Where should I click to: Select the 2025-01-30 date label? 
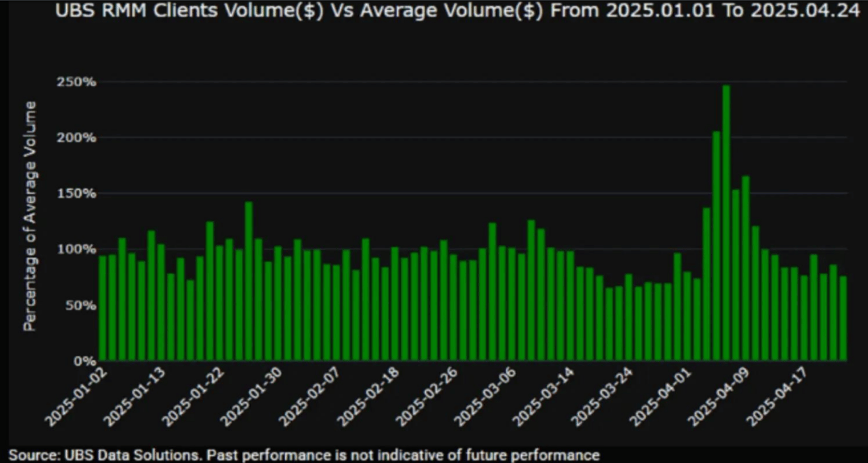(x=253, y=399)
